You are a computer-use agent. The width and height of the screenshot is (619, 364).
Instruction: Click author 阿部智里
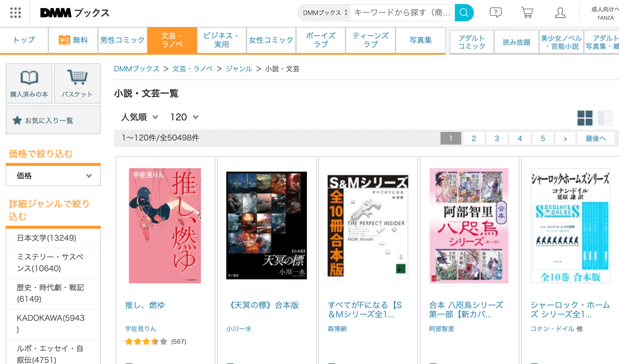[x=441, y=329]
